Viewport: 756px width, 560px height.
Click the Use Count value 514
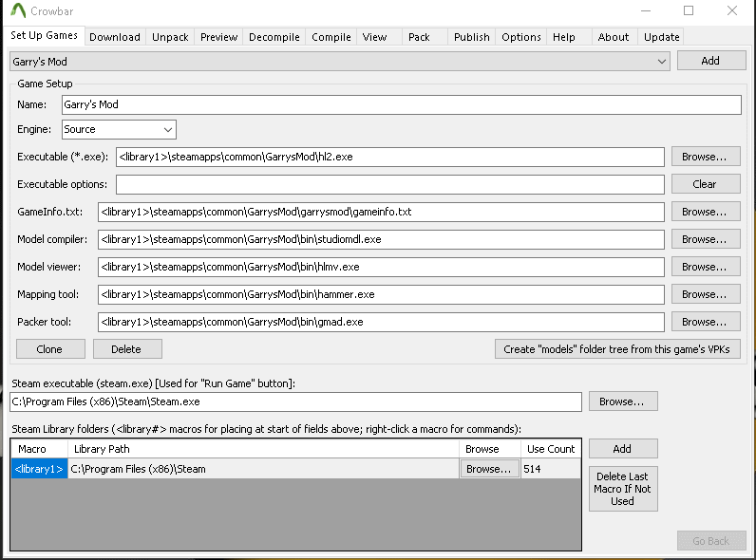tap(551, 469)
